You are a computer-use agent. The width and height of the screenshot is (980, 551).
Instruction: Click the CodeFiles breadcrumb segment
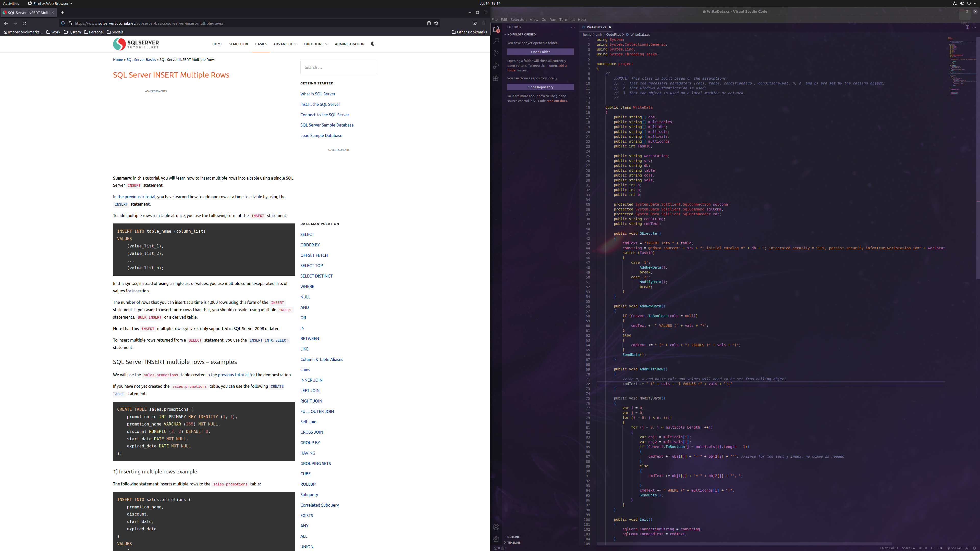tap(613, 35)
